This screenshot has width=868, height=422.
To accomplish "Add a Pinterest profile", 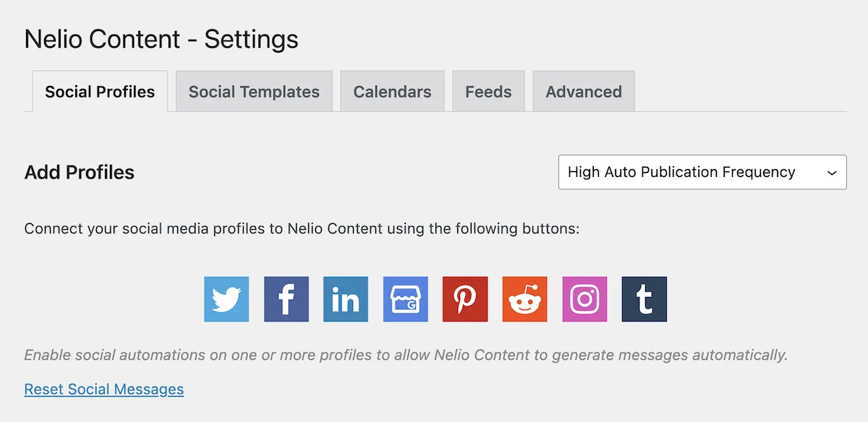I will 465,299.
